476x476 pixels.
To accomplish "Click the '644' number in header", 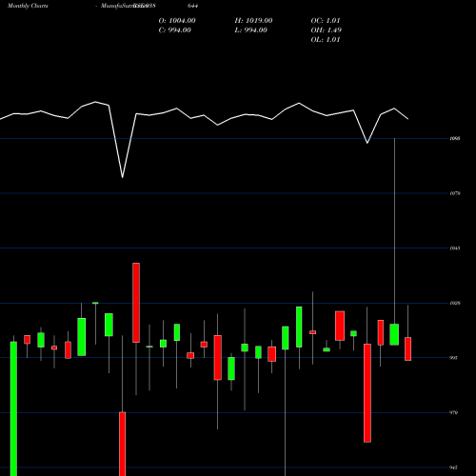I will pos(193,6).
